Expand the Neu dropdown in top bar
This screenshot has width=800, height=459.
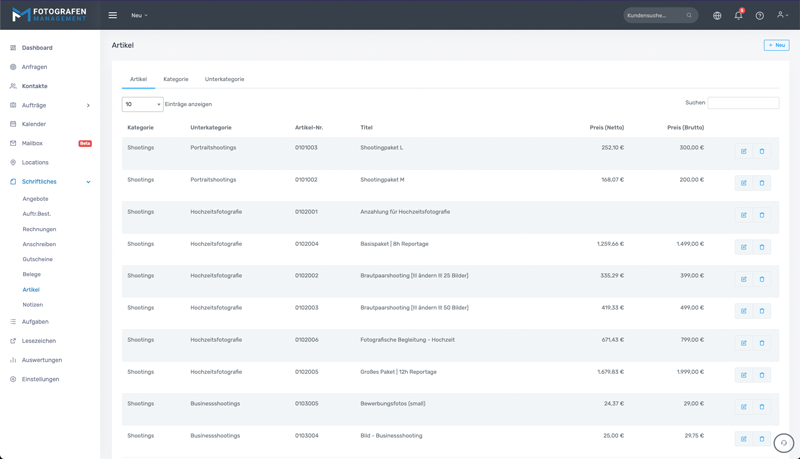pos(139,15)
